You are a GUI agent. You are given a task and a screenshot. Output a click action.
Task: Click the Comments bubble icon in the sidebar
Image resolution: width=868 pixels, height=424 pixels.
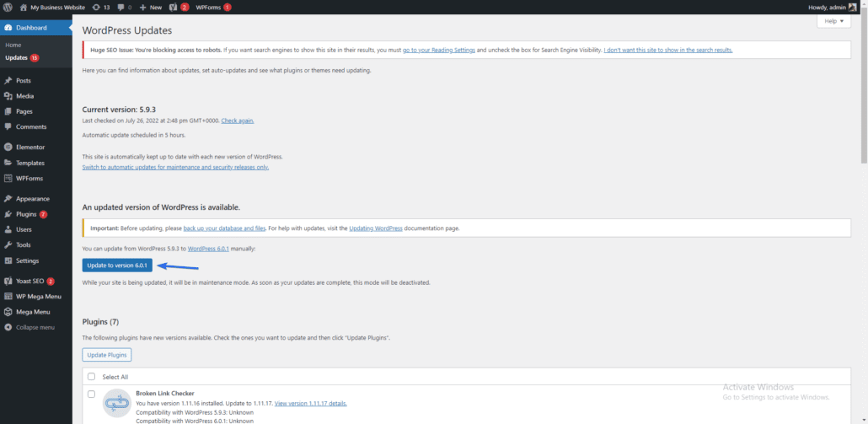pyautogui.click(x=8, y=126)
